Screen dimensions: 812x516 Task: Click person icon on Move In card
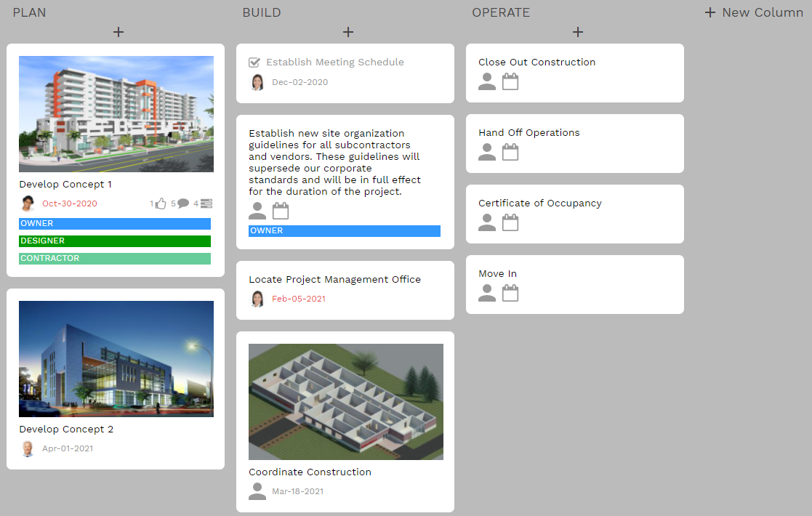point(486,293)
